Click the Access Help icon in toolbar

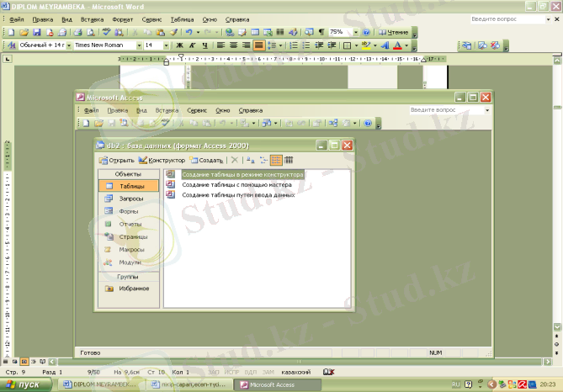368,123
